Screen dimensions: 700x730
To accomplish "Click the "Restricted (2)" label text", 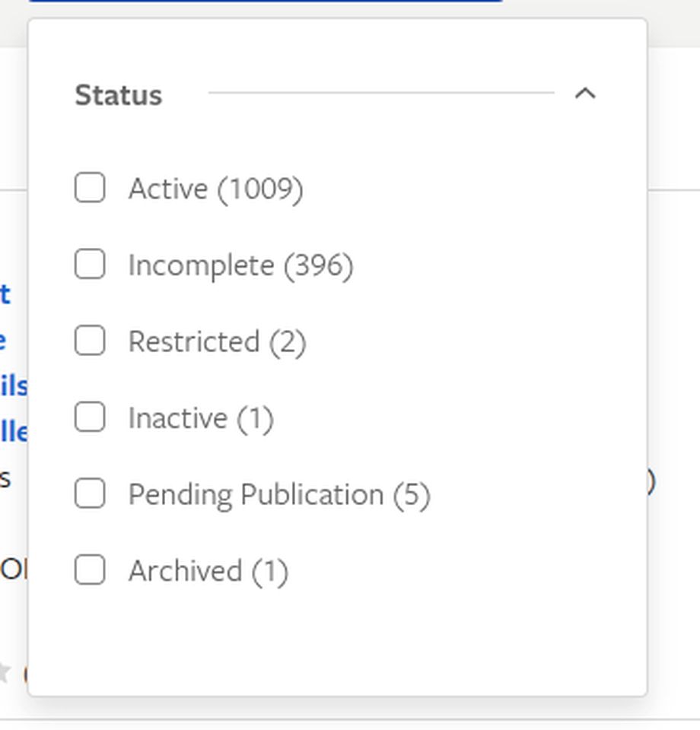I will [217, 341].
